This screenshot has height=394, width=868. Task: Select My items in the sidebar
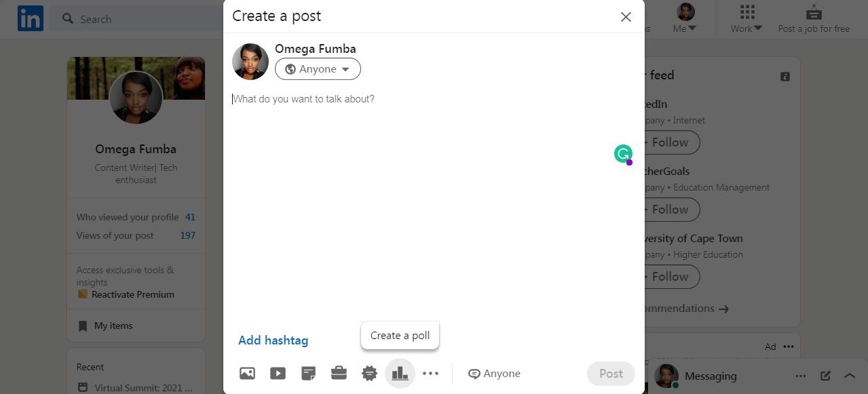(113, 326)
